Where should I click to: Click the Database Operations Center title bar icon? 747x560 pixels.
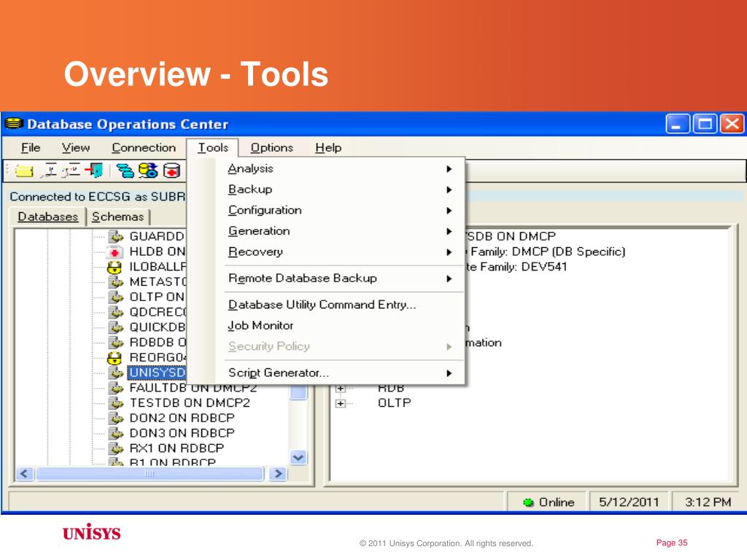click(14, 124)
